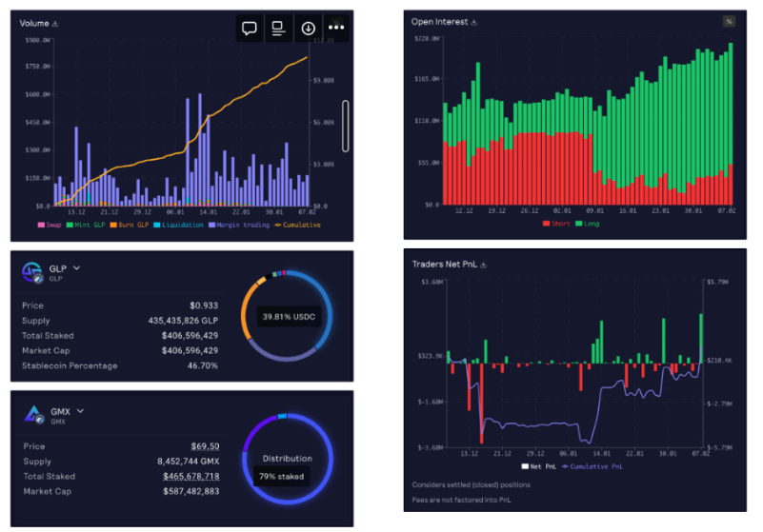Click GMX Market Cap value $587,482,883
The image size is (763, 532).
pos(191,491)
